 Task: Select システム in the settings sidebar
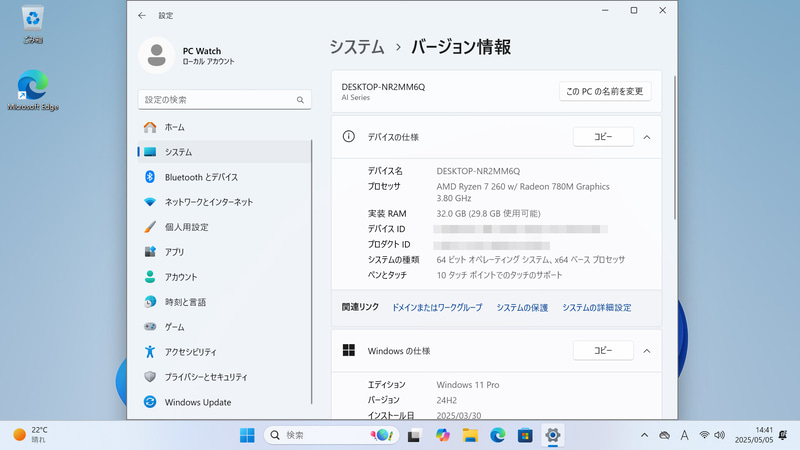[x=224, y=152]
